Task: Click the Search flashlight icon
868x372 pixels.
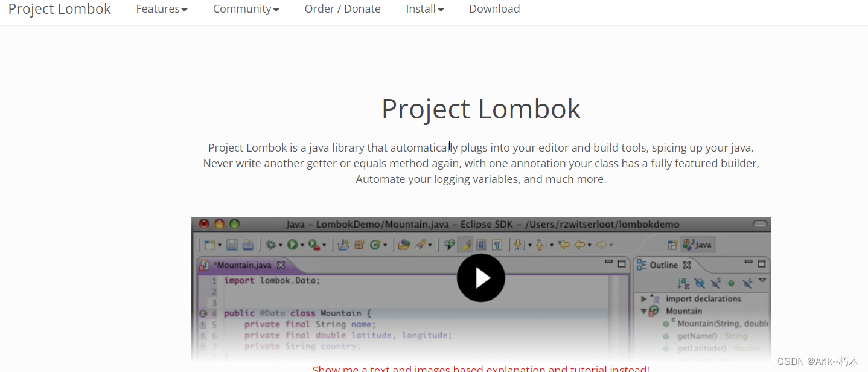Action: (x=421, y=245)
